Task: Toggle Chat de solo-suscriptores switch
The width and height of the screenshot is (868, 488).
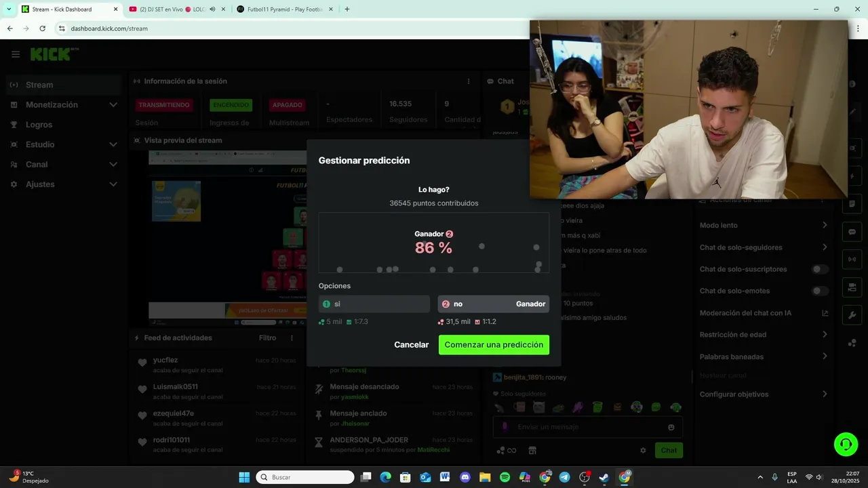Action: coord(821,269)
